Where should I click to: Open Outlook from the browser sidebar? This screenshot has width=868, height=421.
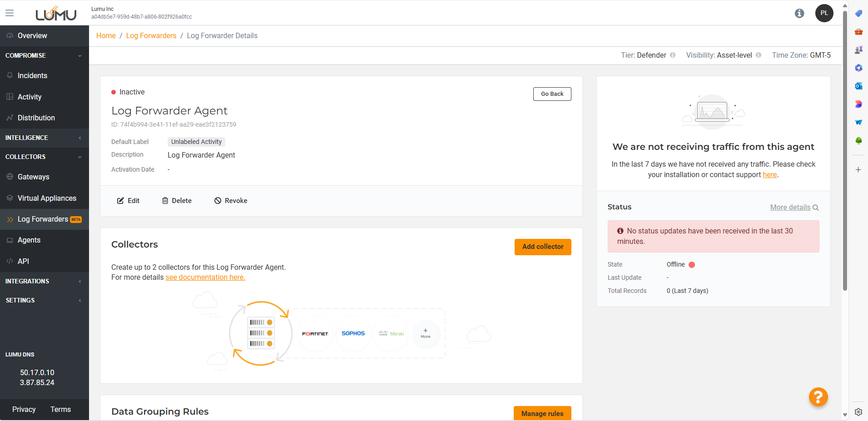(x=858, y=86)
